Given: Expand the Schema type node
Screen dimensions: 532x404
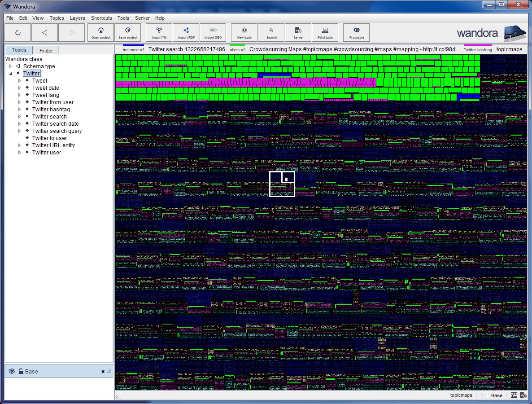Looking at the screenshot, I should click(x=11, y=66).
